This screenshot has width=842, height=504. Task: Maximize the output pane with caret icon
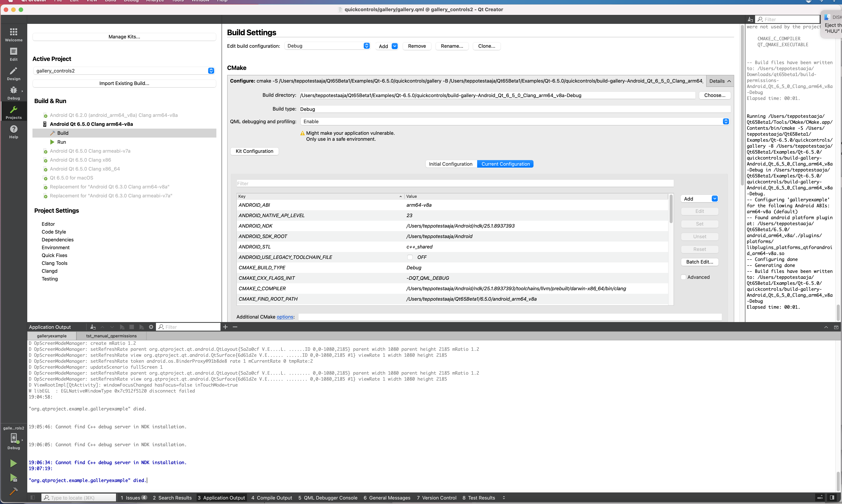click(x=826, y=327)
